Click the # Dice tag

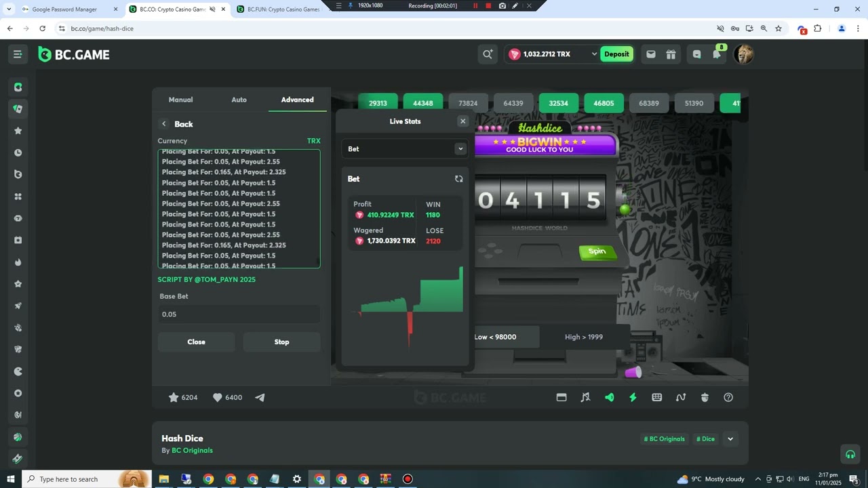click(705, 439)
